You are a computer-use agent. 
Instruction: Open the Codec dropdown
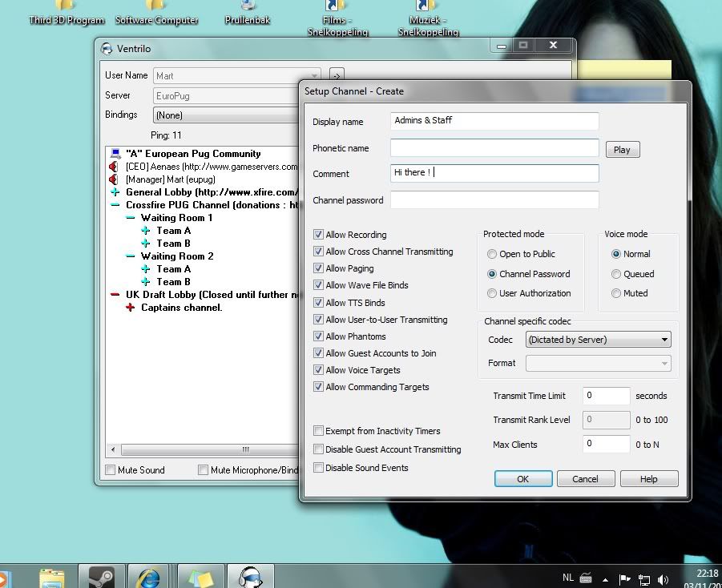598,340
